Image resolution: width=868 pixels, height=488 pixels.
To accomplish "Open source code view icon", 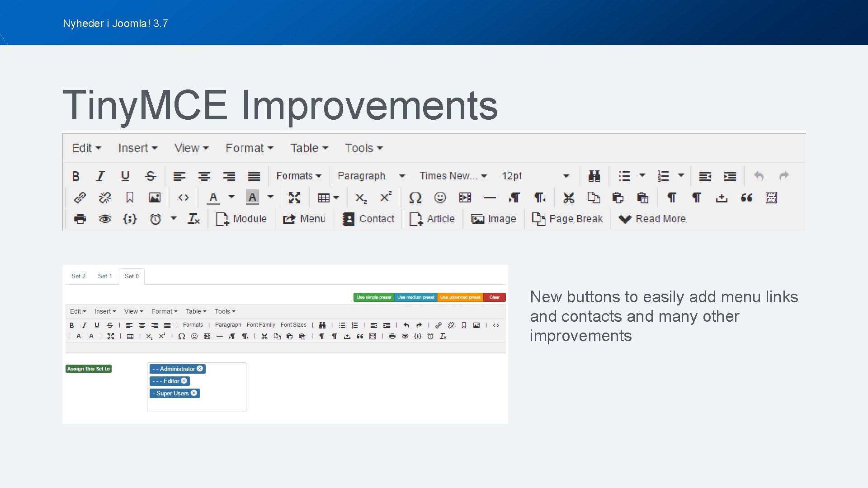I will click(x=184, y=197).
